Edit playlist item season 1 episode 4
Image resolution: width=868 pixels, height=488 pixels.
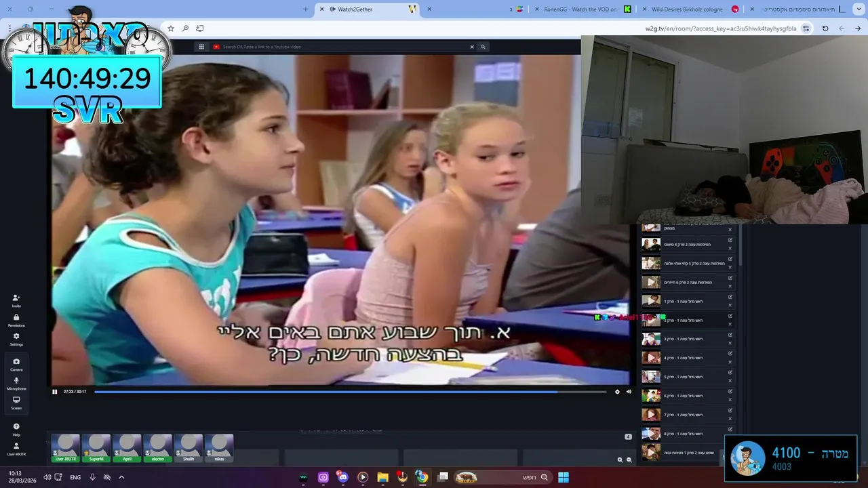(730, 354)
